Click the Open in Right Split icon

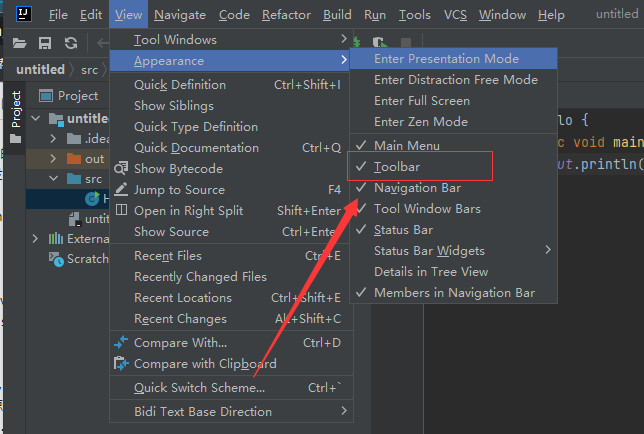point(121,210)
